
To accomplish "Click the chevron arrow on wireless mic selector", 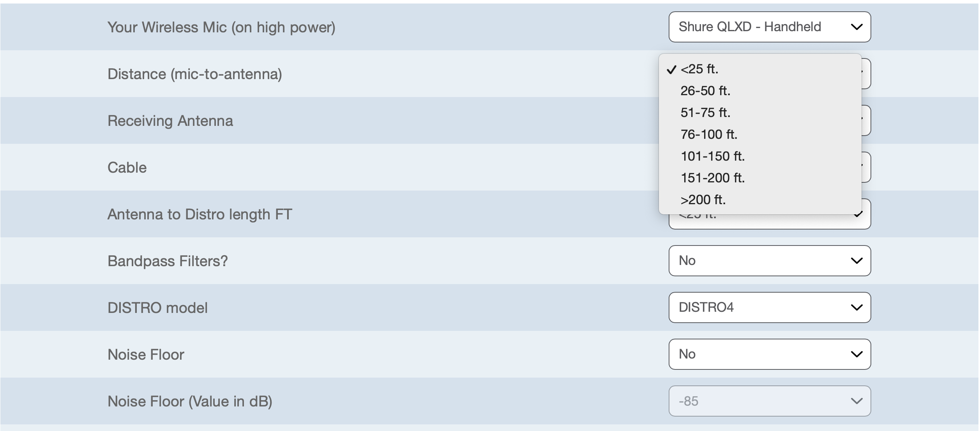I will click(x=856, y=27).
